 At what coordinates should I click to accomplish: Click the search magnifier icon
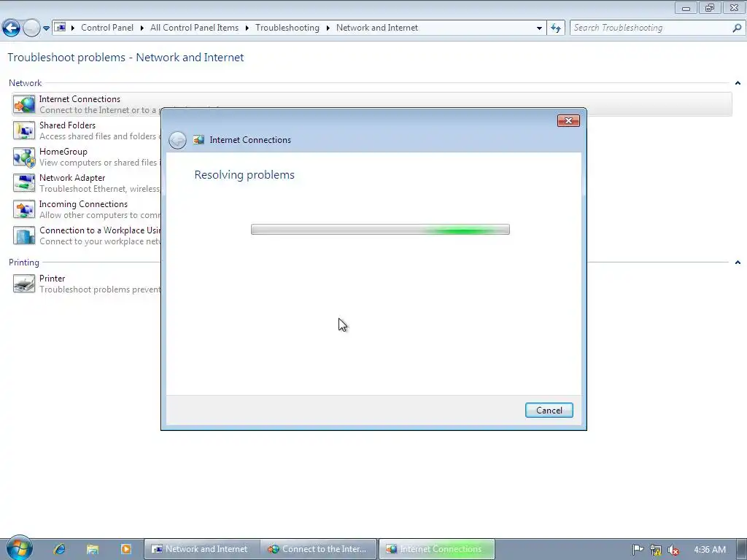pos(737,28)
